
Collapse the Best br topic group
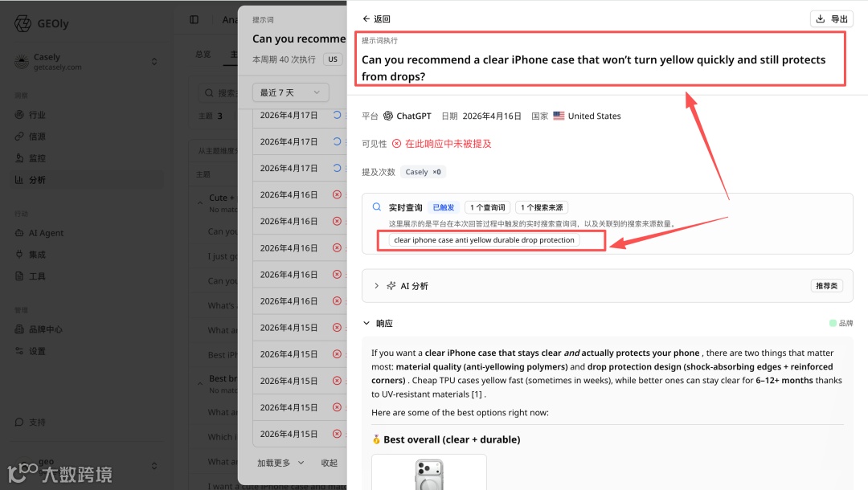[200, 384]
